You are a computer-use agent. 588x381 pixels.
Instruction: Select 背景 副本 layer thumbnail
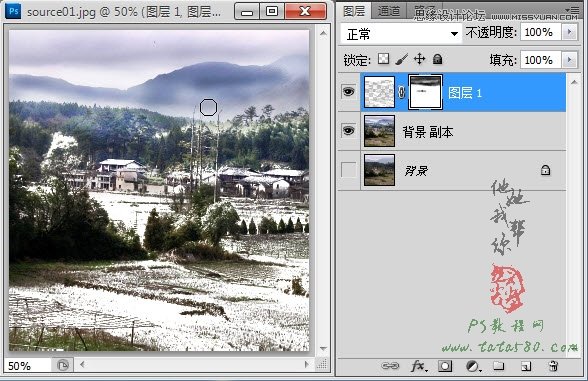coord(380,131)
